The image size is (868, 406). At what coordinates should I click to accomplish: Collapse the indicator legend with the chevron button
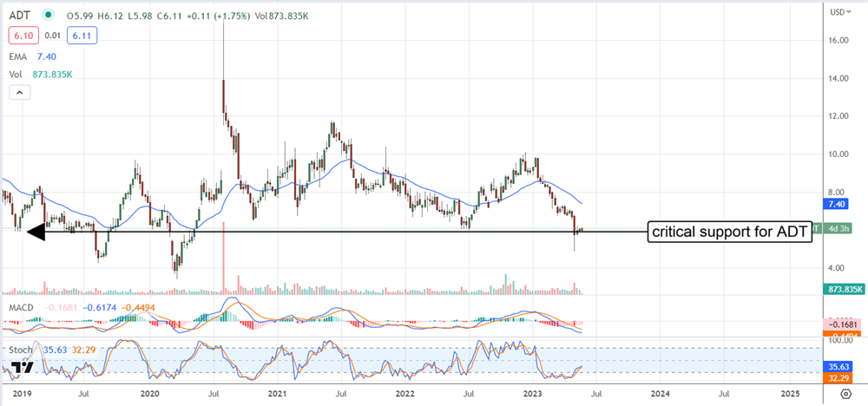tap(20, 93)
